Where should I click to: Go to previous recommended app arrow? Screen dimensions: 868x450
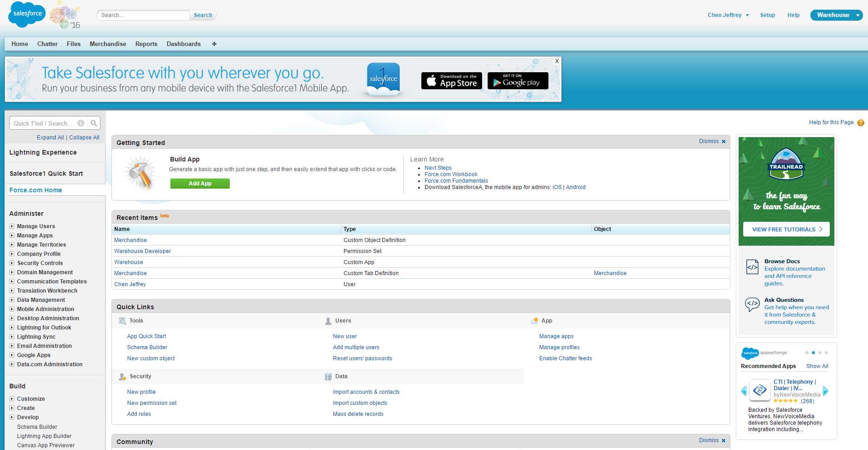click(x=744, y=391)
